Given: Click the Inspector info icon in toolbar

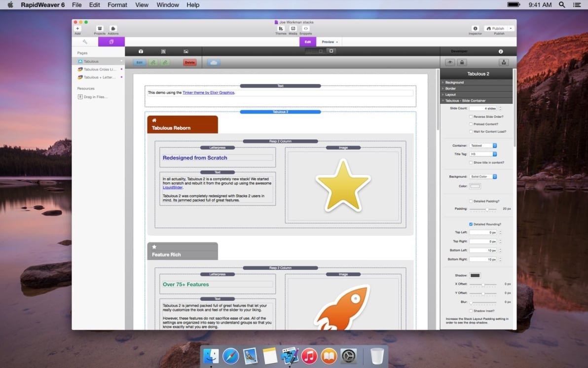Looking at the screenshot, I should tap(475, 29).
